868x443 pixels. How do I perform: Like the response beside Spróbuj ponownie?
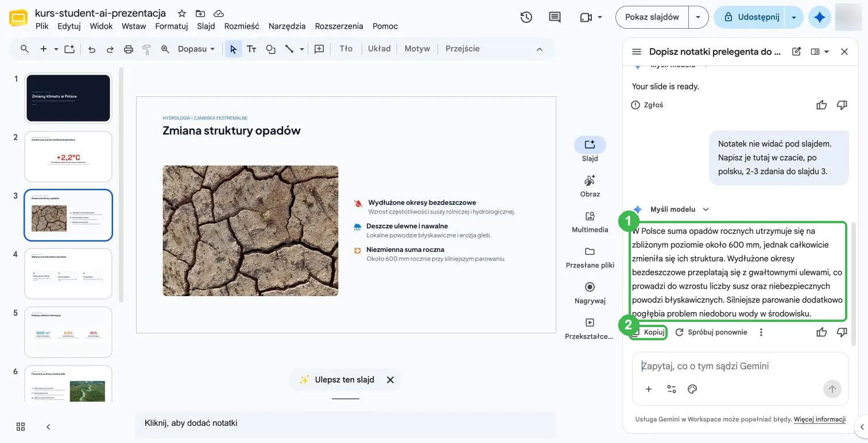[821, 332]
